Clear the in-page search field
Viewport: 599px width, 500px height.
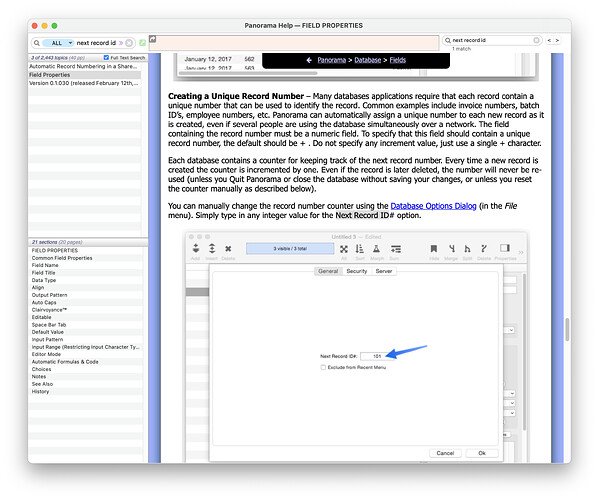pos(536,40)
